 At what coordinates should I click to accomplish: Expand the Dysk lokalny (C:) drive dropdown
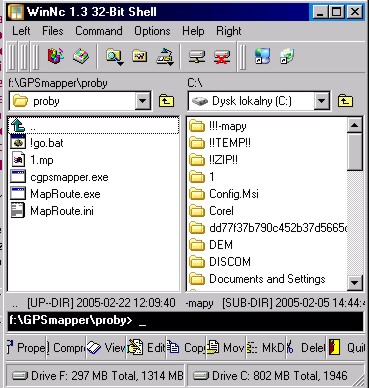pos(321,101)
